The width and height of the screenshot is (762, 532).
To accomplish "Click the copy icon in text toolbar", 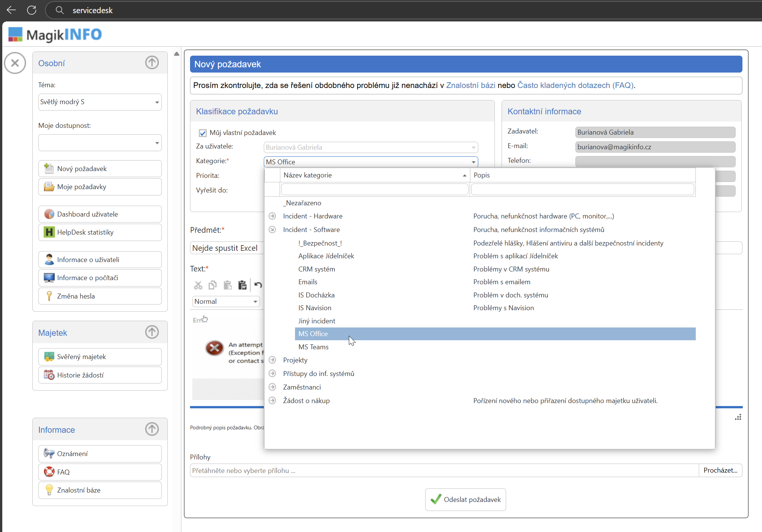I will pos(213,285).
